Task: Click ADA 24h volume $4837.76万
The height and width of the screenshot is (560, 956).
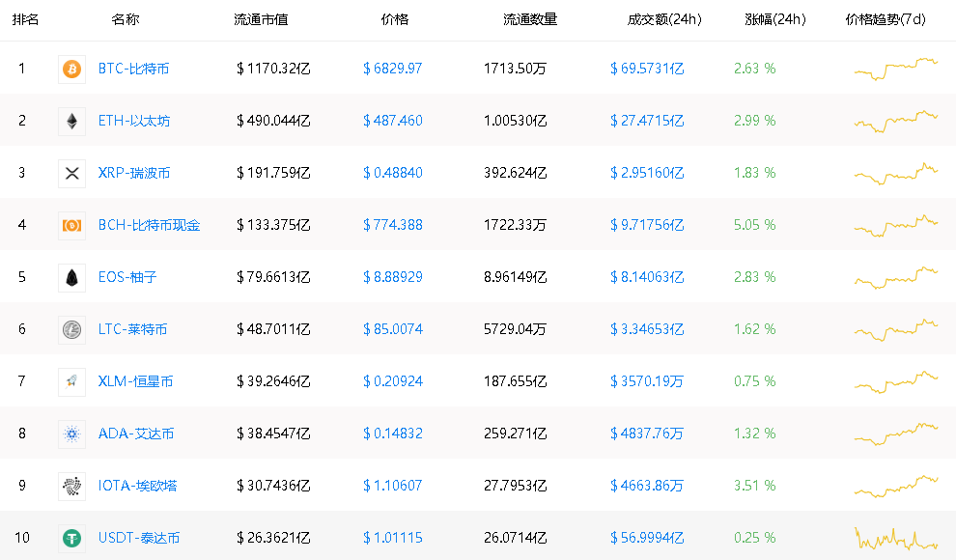Action: coord(647,434)
